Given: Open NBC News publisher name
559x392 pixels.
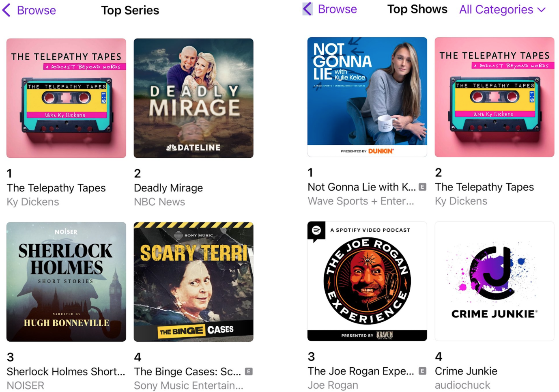Looking at the screenshot, I should pos(159,202).
